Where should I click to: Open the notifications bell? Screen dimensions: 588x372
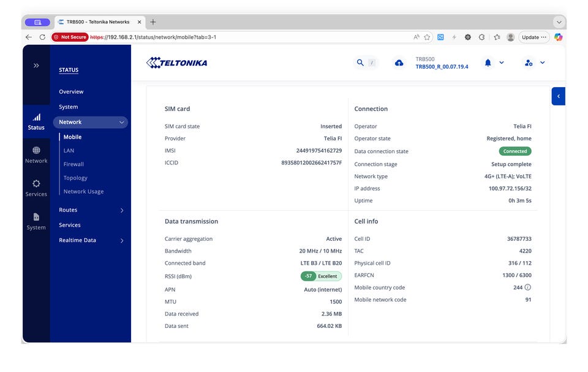click(488, 63)
